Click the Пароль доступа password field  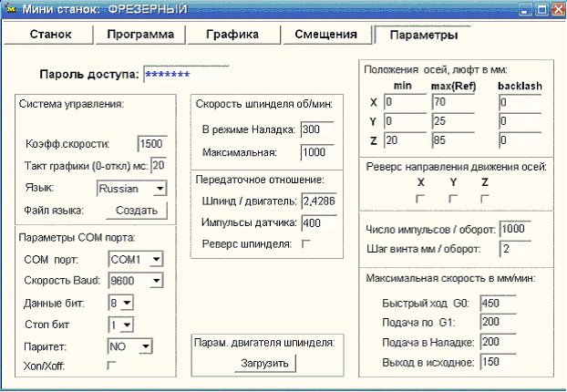187,75
